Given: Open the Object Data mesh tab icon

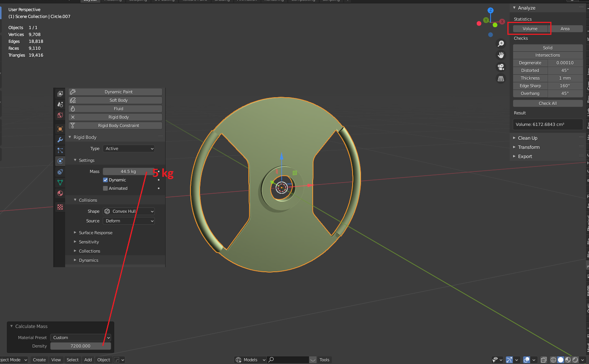Looking at the screenshot, I should pyautogui.click(x=60, y=183).
